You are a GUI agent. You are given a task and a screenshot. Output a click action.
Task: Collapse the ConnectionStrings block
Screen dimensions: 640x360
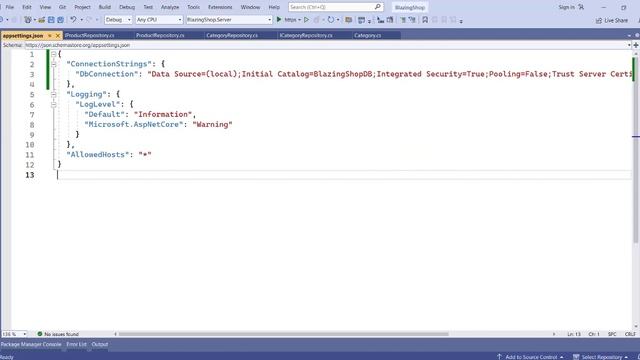coord(53,64)
